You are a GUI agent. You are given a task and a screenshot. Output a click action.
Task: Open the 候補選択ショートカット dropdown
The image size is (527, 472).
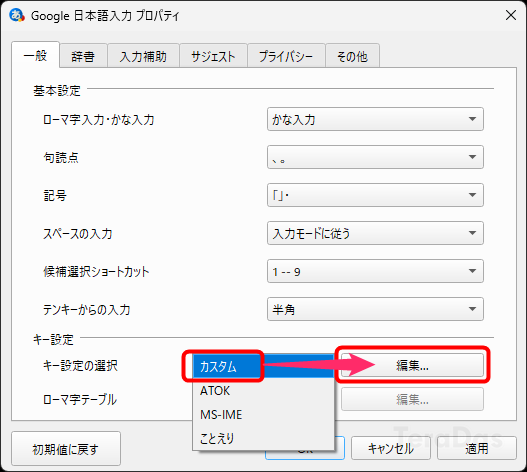pyautogui.click(x=375, y=271)
